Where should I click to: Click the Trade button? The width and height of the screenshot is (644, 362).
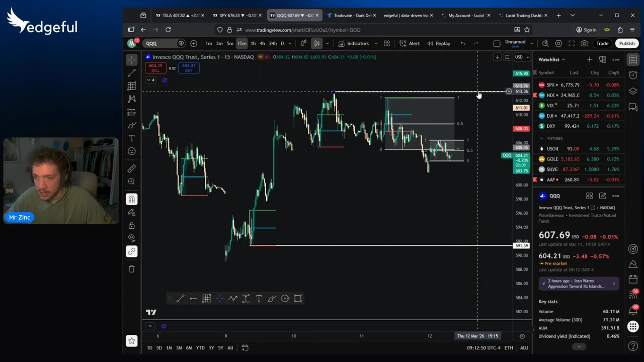602,44
